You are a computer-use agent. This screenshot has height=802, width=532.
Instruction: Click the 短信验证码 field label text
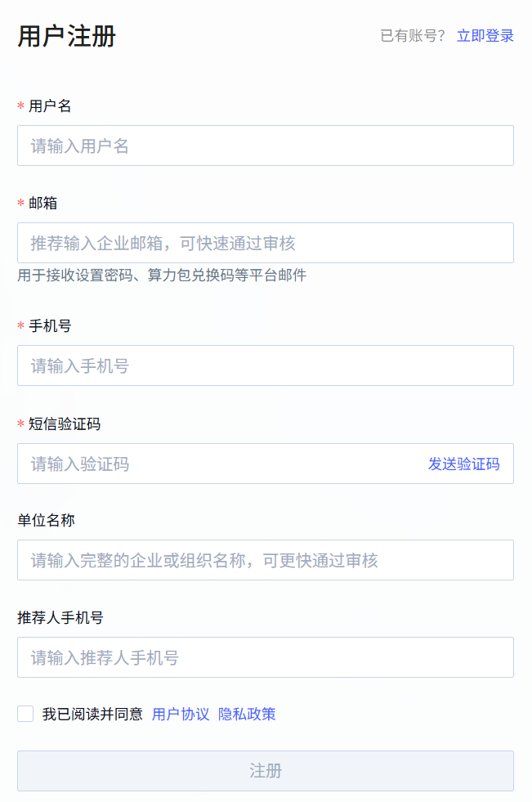coord(65,424)
